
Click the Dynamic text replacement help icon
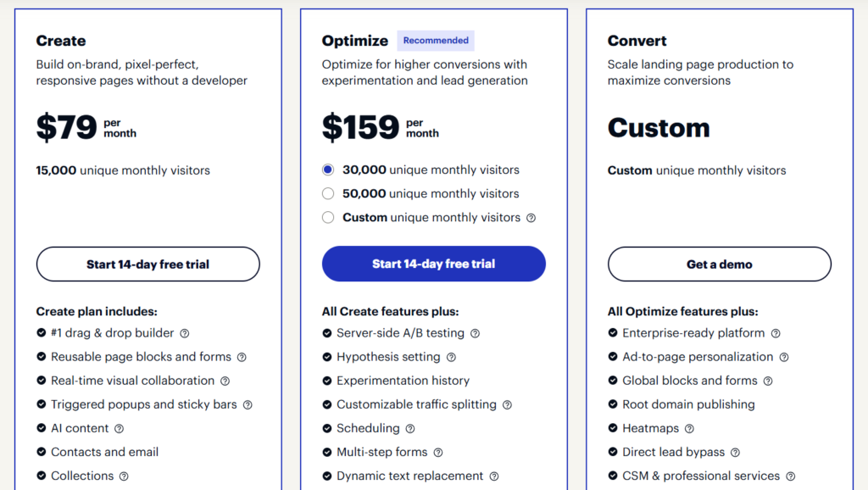494,476
